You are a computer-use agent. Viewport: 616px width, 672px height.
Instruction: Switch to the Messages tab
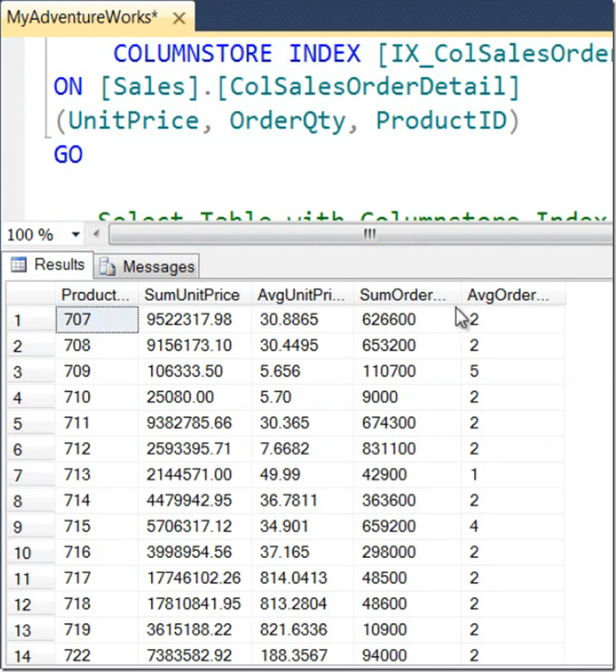[147, 267]
